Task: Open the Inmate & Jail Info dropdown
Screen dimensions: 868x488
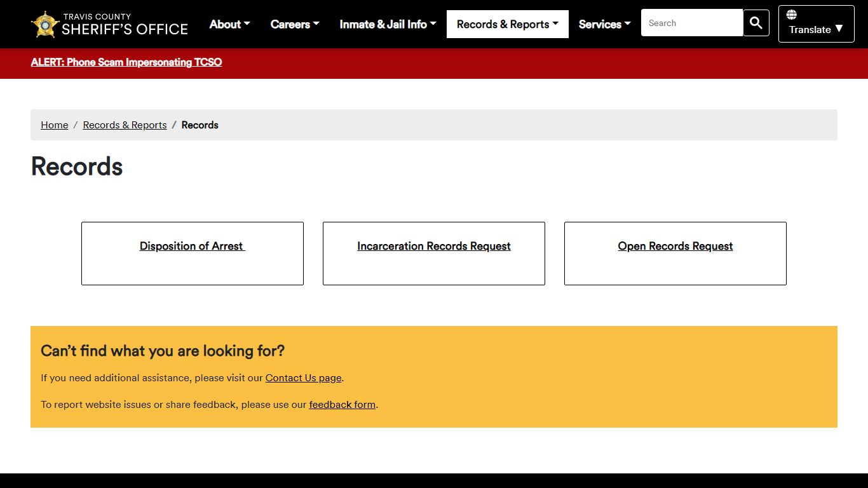Action: click(388, 24)
